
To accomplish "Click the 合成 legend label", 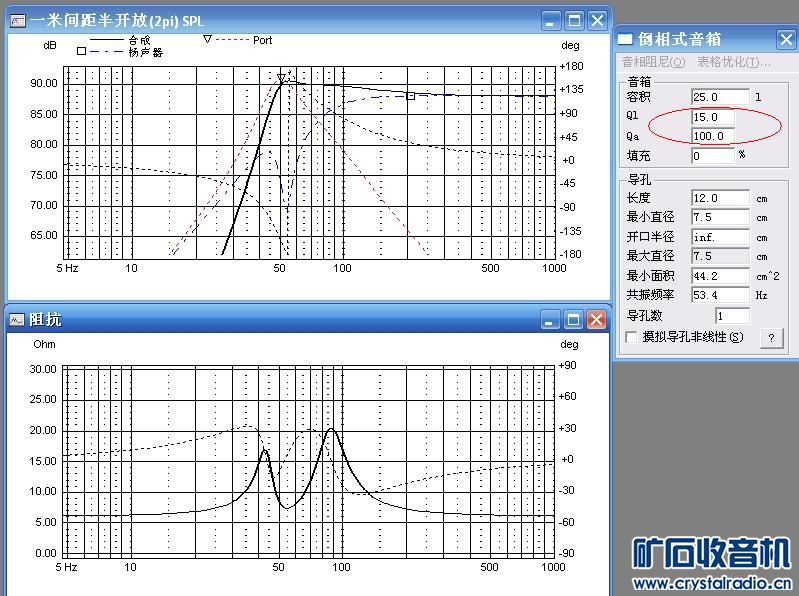I will tap(139, 40).
